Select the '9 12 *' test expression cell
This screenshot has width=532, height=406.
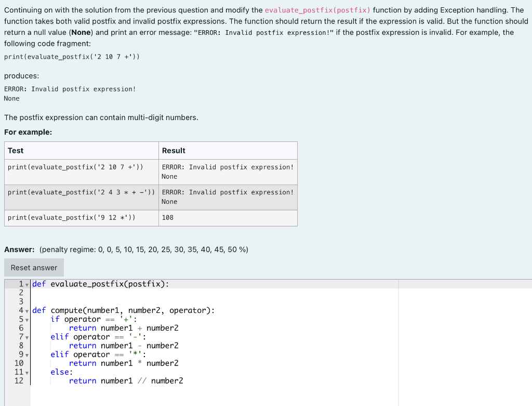(81, 217)
